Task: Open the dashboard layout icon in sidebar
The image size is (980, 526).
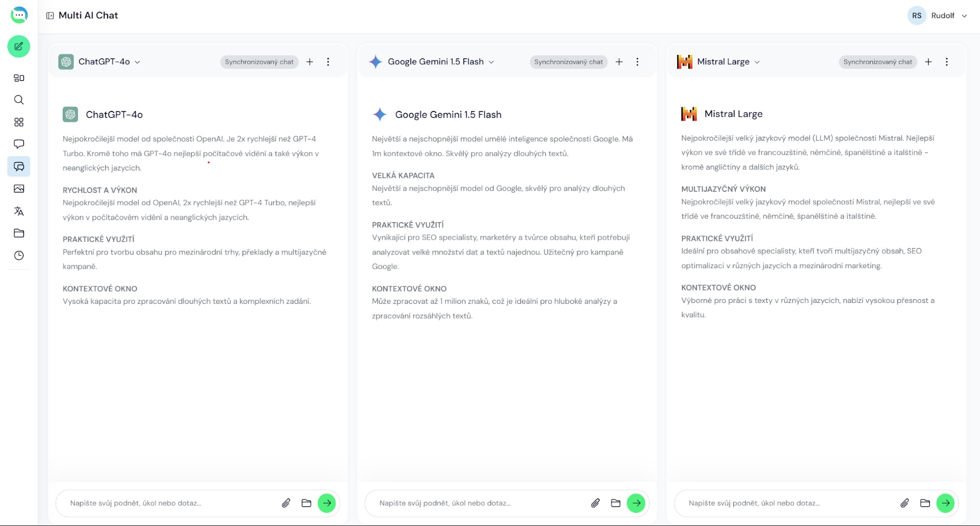Action: (x=19, y=78)
